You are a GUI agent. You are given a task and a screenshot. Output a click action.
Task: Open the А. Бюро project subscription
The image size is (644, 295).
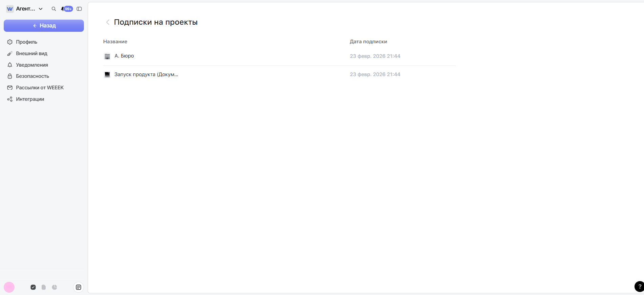(124, 56)
